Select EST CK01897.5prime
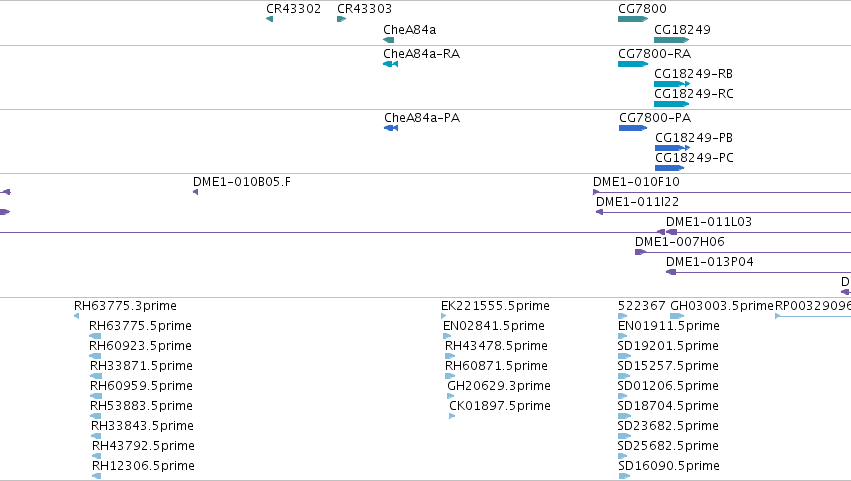The height and width of the screenshot is (481, 851). [x=500, y=406]
